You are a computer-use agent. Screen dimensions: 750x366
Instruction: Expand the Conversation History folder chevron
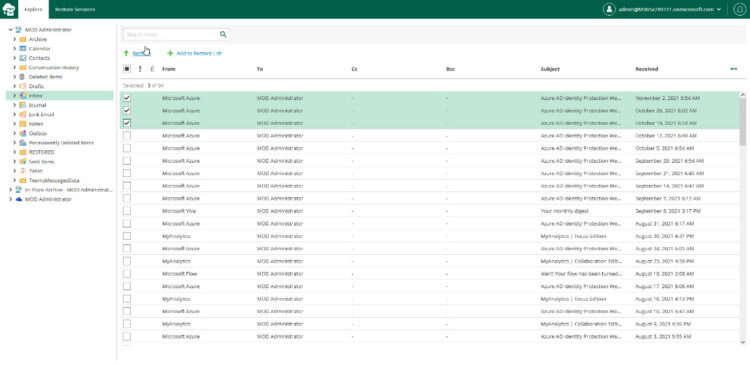coord(15,67)
